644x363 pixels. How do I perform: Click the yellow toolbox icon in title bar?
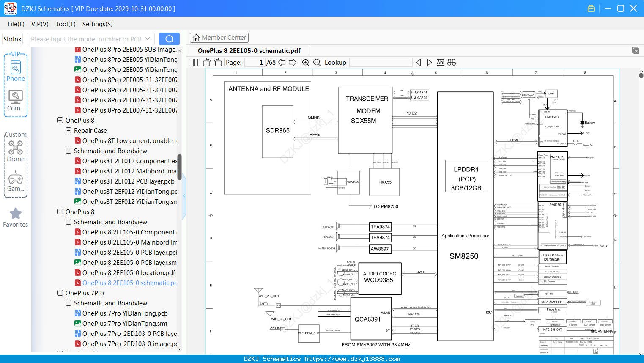coord(591,8)
